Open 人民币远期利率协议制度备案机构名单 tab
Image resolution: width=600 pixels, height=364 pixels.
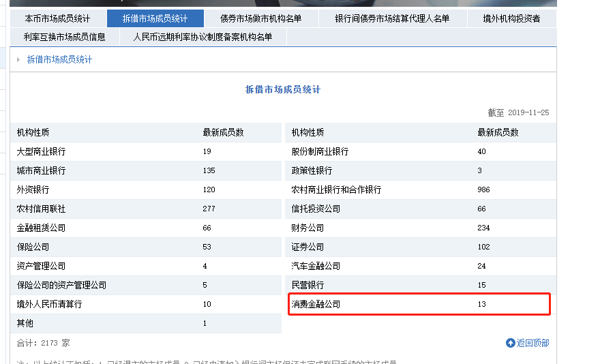click(202, 37)
